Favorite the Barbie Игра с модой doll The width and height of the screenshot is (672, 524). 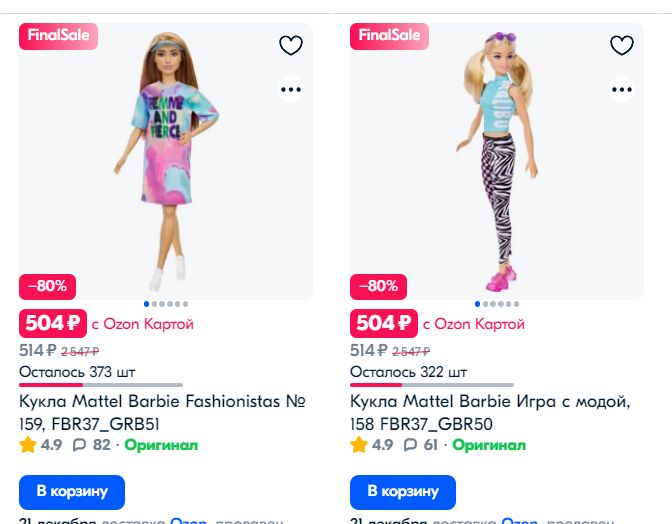(x=622, y=45)
